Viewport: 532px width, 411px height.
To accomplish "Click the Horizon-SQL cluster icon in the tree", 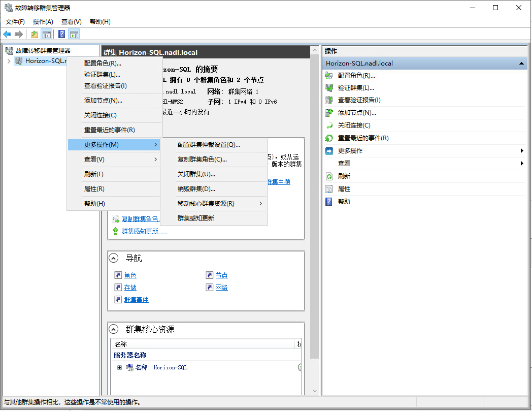I will click(x=19, y=61).
